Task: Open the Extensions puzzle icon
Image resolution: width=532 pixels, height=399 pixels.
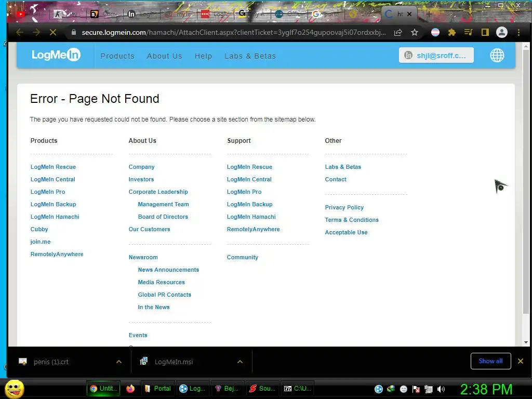Action: point(451,33)
